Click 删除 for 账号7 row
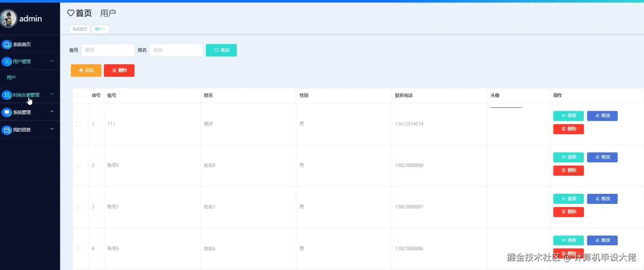The height and width of the screenshot is (270, 644). click(569, 212)
